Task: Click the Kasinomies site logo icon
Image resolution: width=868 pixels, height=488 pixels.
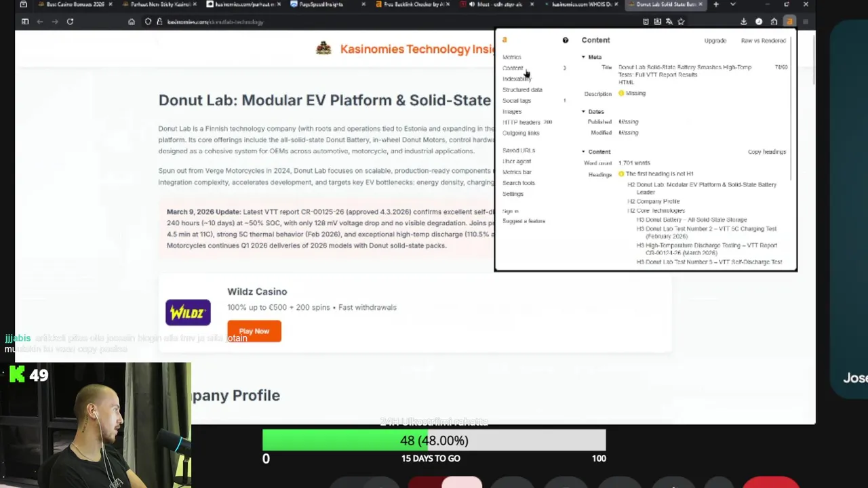Action: pyautogui.click(x=324, y=48)
